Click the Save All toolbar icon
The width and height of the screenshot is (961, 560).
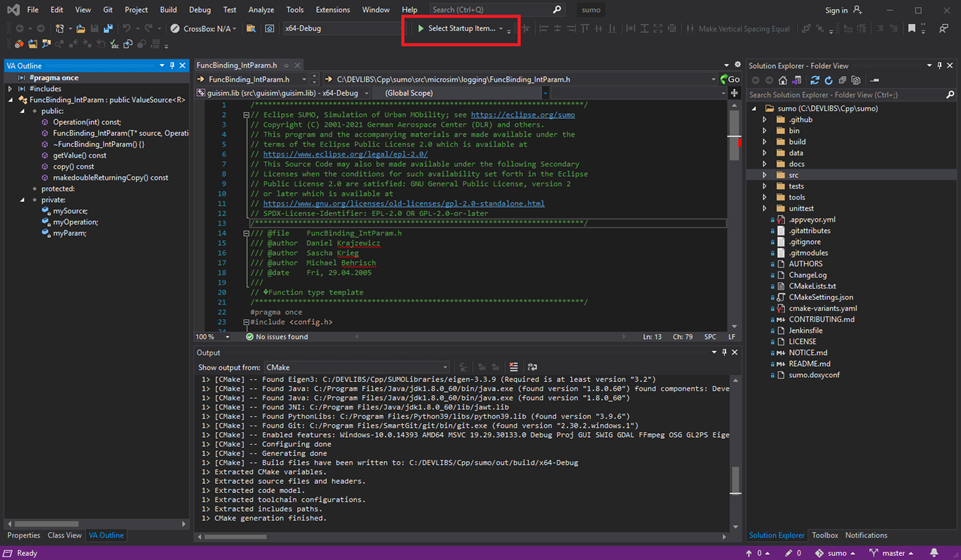coord(108,29)
